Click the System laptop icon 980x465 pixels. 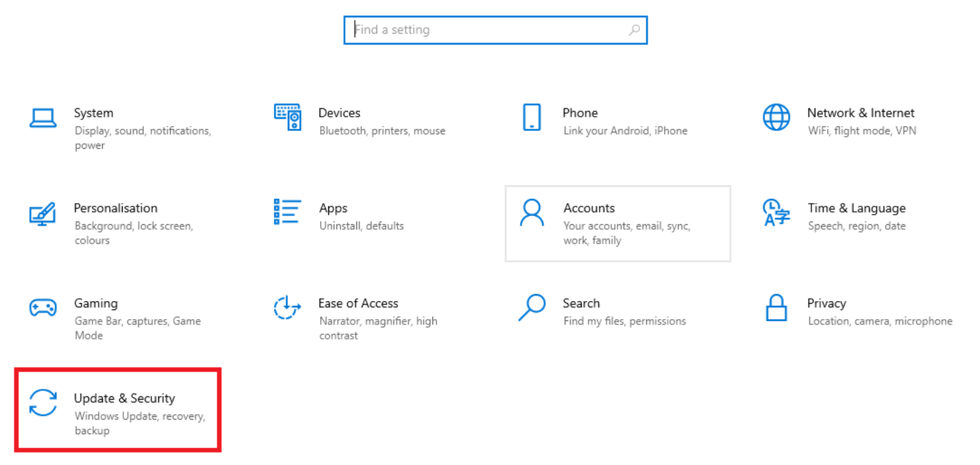(42, 118)
